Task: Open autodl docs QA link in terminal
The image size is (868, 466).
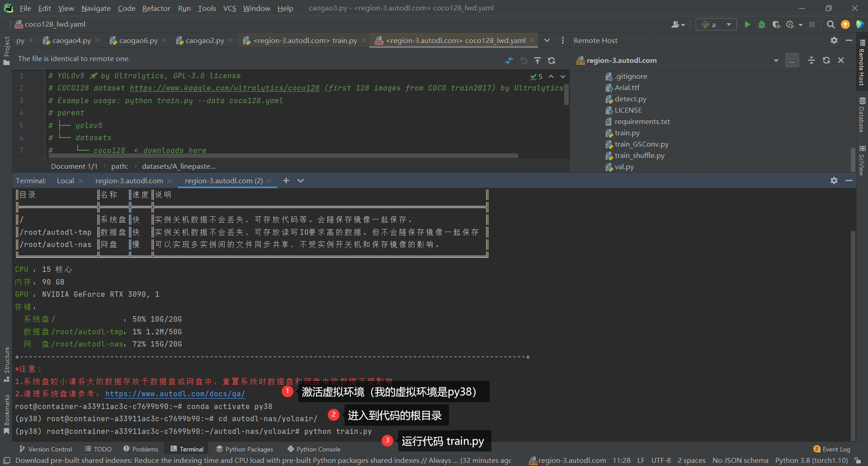Action: pos(175,394)
